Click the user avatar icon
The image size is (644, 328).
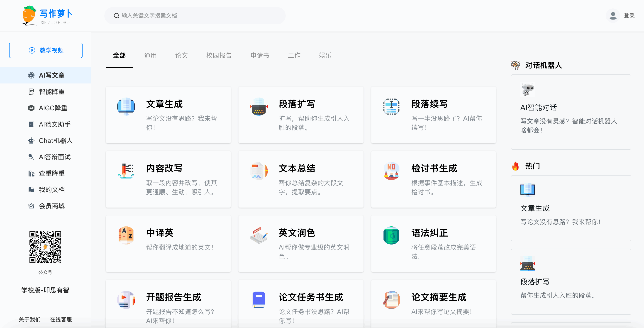pyautogui.click(x=613, y=16)
